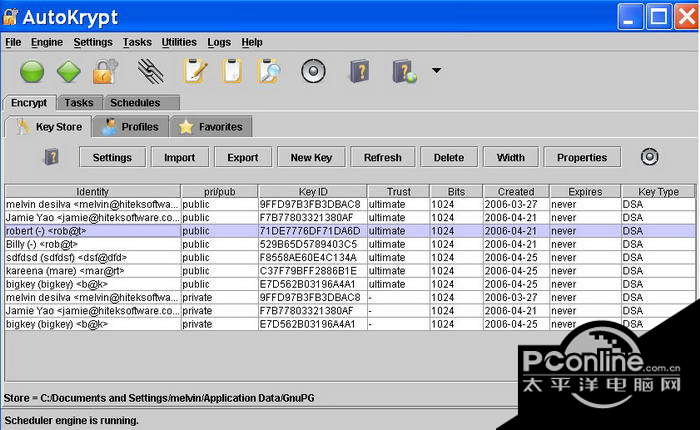Click Key ID F8558AE60E4C134A
Image resolution: width=700 pixels, height=430 pixels.
308,258
